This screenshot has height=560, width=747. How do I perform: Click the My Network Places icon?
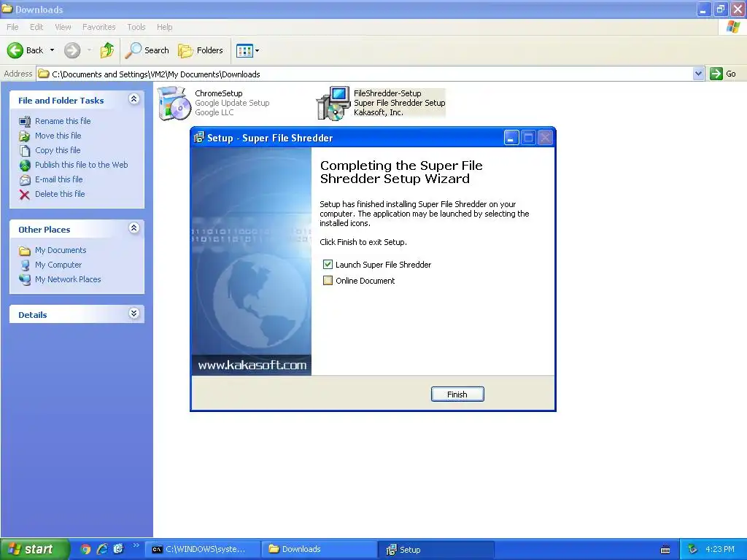25,279
